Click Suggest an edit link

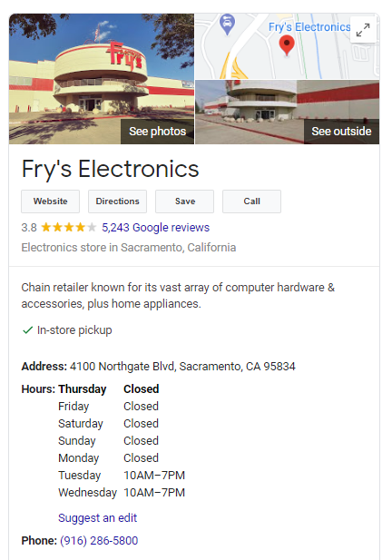point(97,518)
